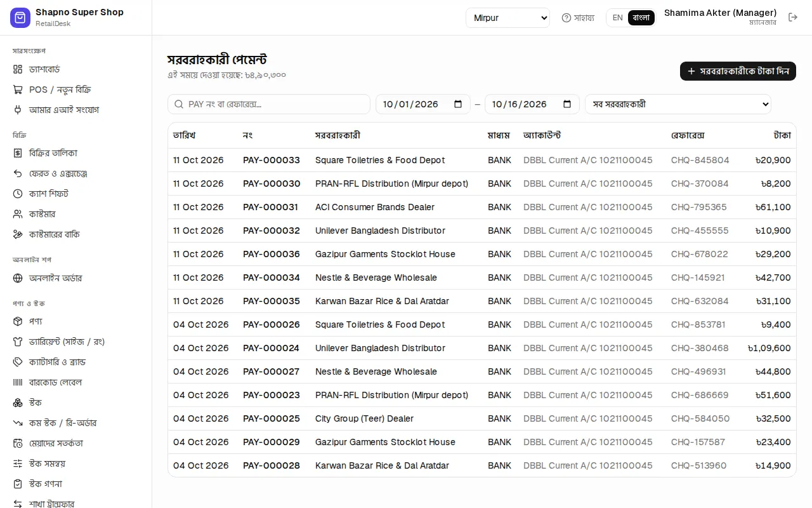Viewport: 812px width, 508px height.
Task: Open the সব সরবরাহকারী filter dropdown
Action: point(678,104)
